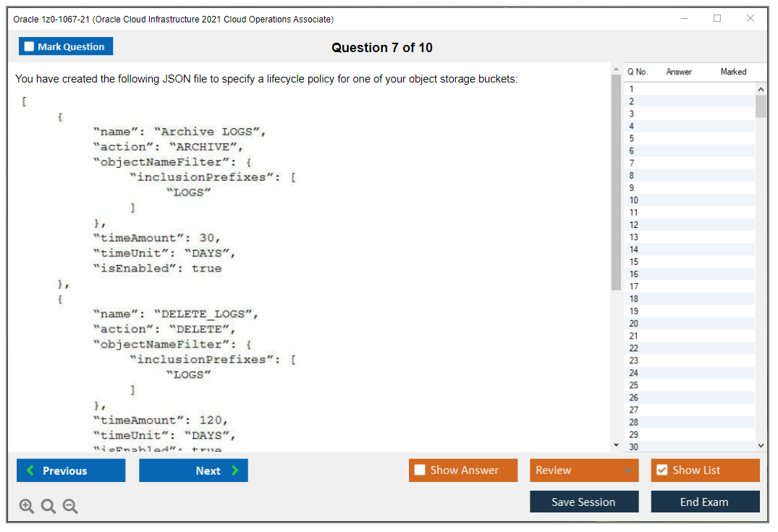Expand the Review dropdown arrow
The image size is (778, 532).
pyautogui.click(x=627, y=470)
